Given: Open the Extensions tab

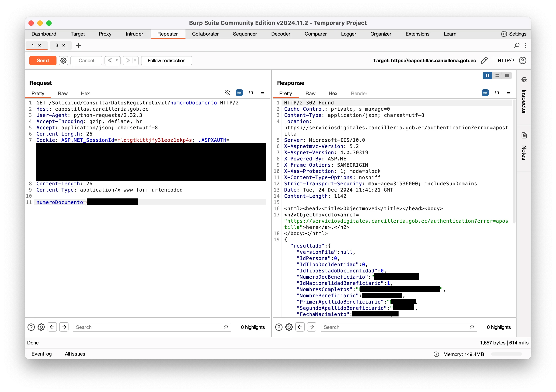Looking at the screenshot, I should pyautogui.click(x=417, y=34).
